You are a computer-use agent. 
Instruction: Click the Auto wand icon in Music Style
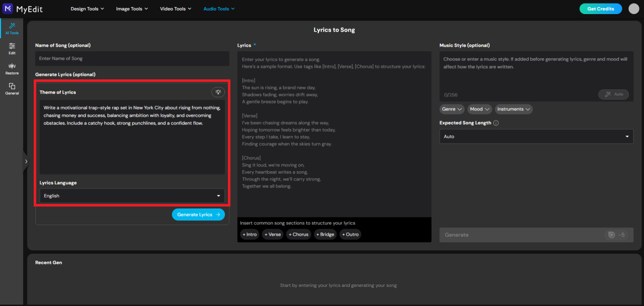(x=613, y=94)
